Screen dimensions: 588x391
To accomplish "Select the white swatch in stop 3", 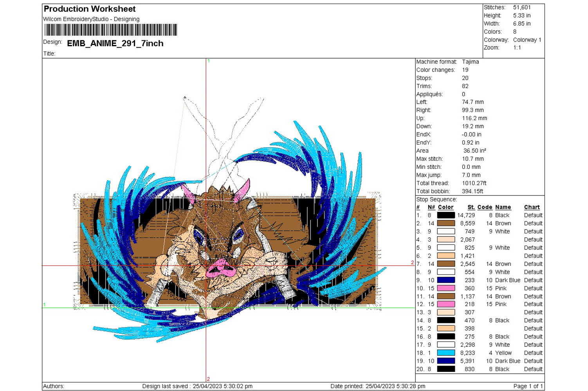I will click(446, 231).
